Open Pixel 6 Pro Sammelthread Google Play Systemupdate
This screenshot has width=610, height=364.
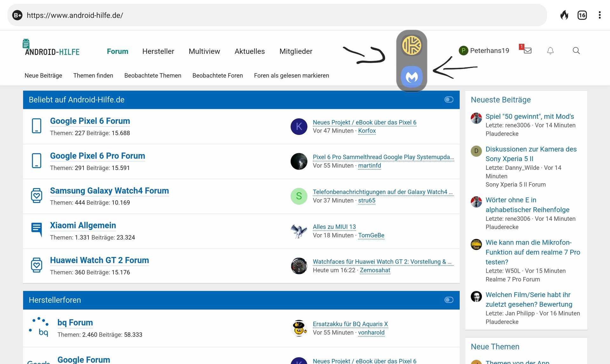(383, 157)
